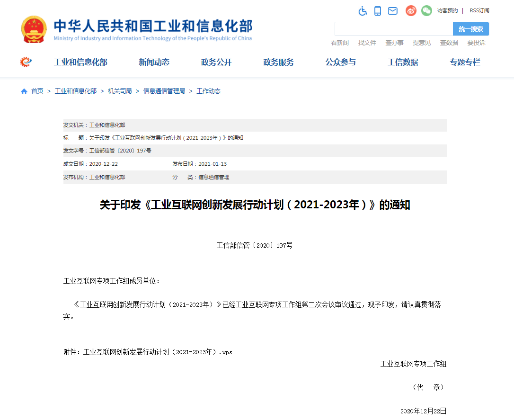Click the 访客预约 link

[447, 10]
